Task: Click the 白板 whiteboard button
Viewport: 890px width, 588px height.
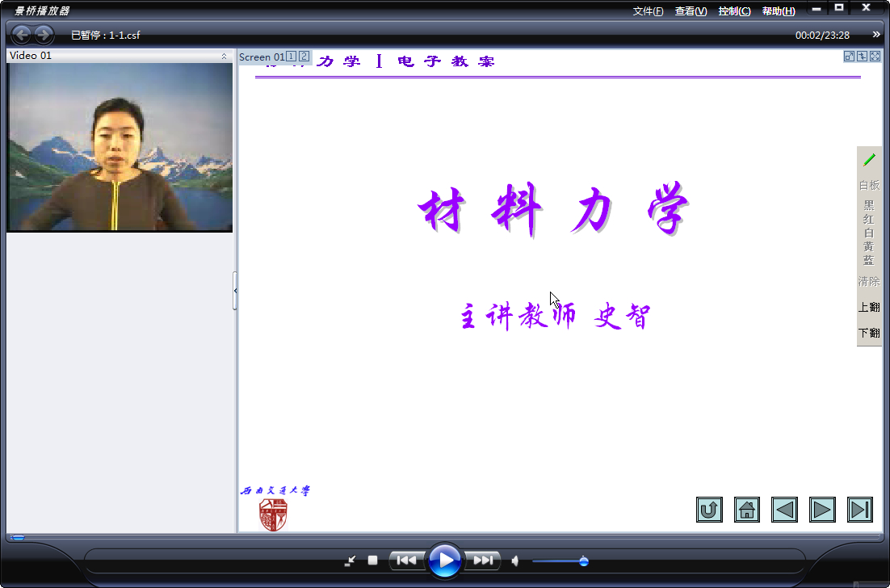Action: point(869,185)
